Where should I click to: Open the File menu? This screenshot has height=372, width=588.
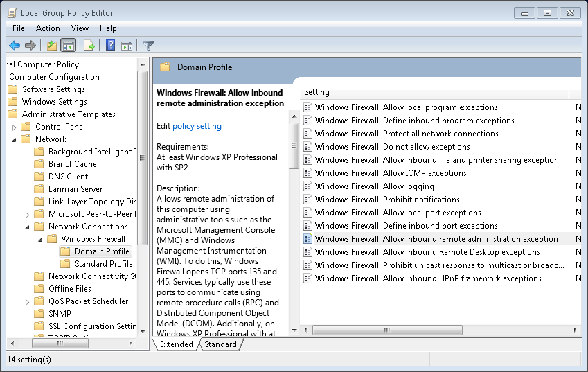pyautogui.click(x=19, y=28)
